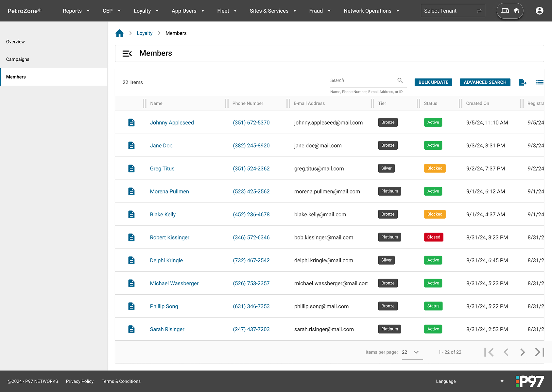552x392 pixels.
Task: Open the Language dropdown in footer
Action: pyautogui.click(x=469, y=381)
